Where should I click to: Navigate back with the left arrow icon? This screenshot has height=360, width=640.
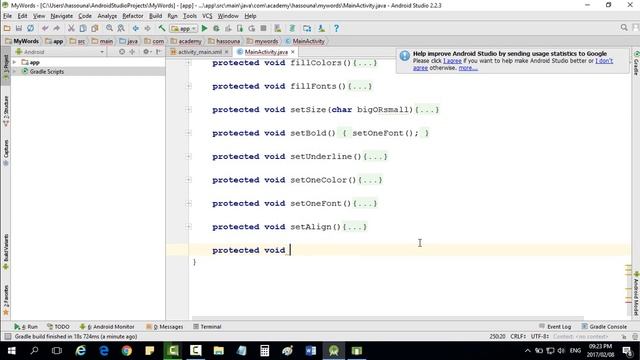pyautogui.click(x=136, y=28)
